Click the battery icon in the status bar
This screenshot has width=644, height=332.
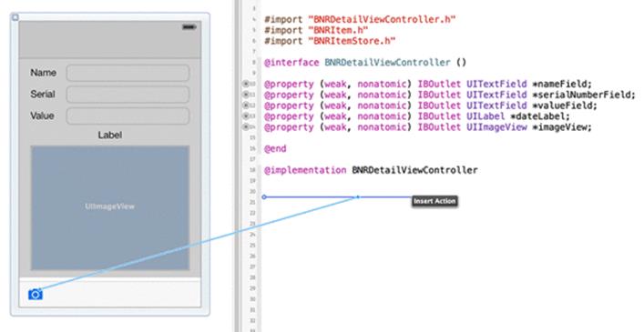coord(189,27)
